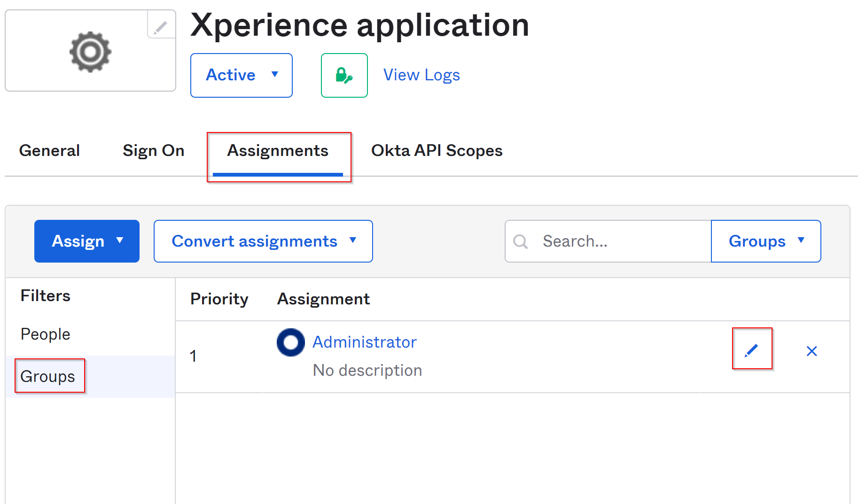Screen dimensions: 858x504
Task: Select the Assignments tab
Action: pyautogui.click(x=278, y=151)
